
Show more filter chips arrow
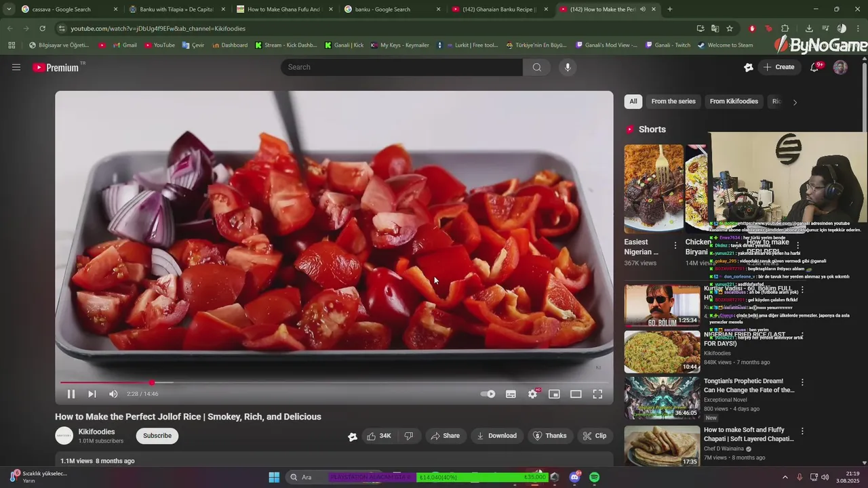point(795,102)
